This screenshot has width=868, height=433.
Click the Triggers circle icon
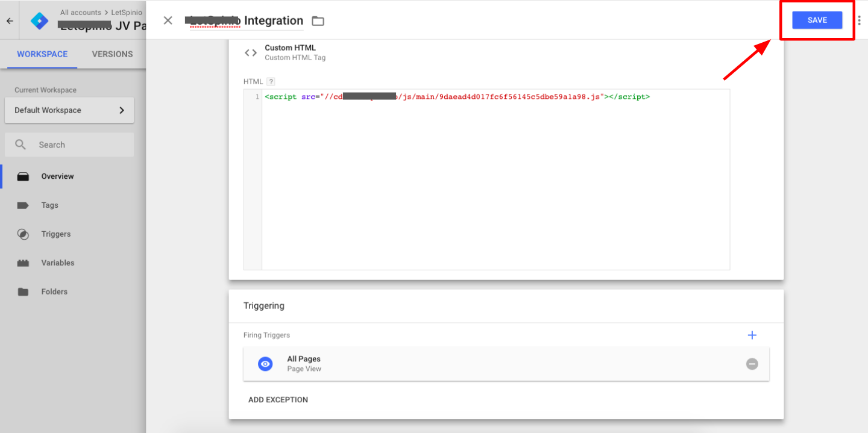23,234
